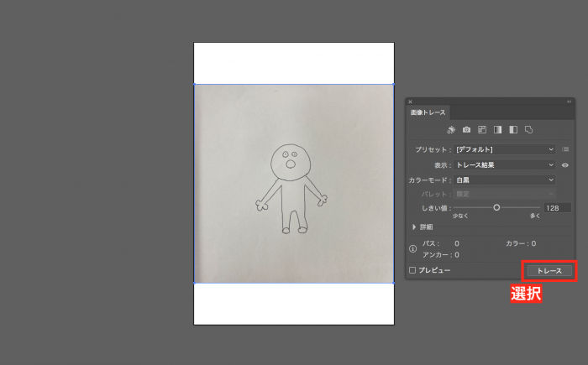Open the 表示 dropdown showing トレース結果
Image resolution: width=588 pixels, height=365 pixels.
point(505,164)
